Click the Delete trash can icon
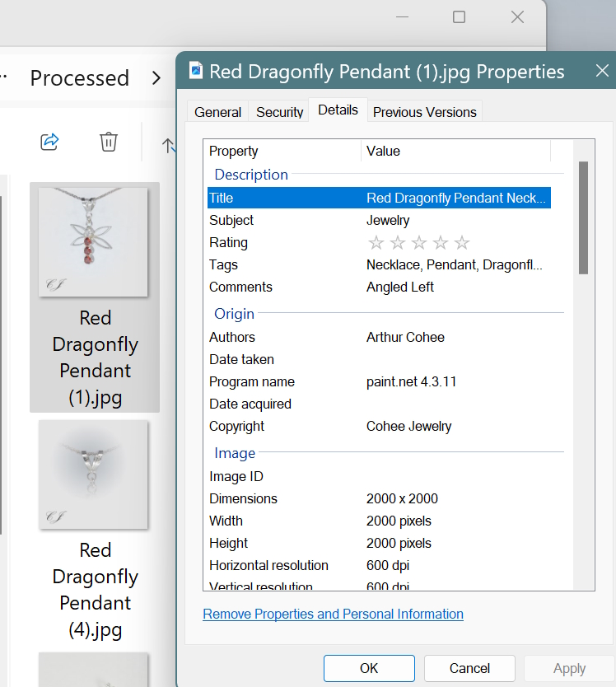 (x=109, y=142)
